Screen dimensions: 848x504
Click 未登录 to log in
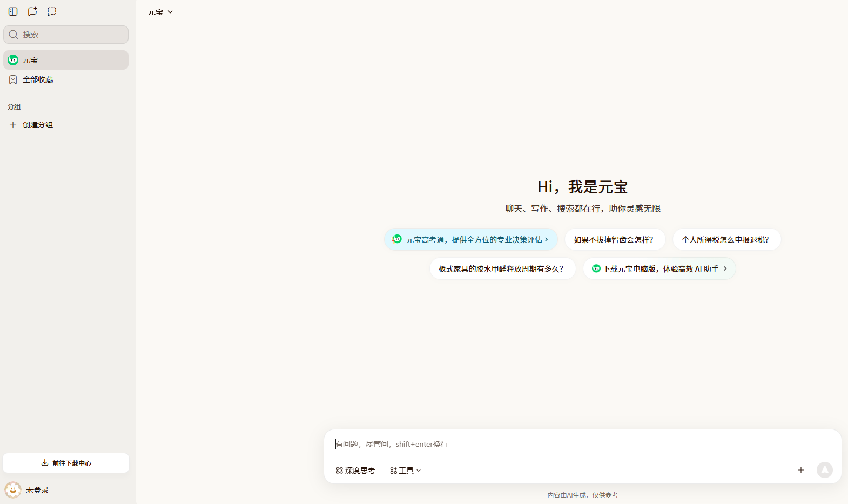click(x=37, y=490)
